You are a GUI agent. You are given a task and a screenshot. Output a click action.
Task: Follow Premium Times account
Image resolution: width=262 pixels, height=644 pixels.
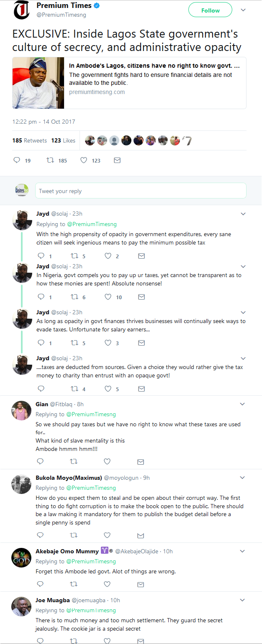[x=210, y=10]
